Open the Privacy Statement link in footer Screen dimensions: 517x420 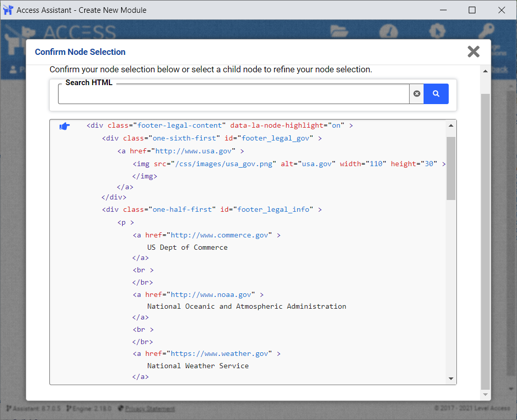tap(150, 409)
